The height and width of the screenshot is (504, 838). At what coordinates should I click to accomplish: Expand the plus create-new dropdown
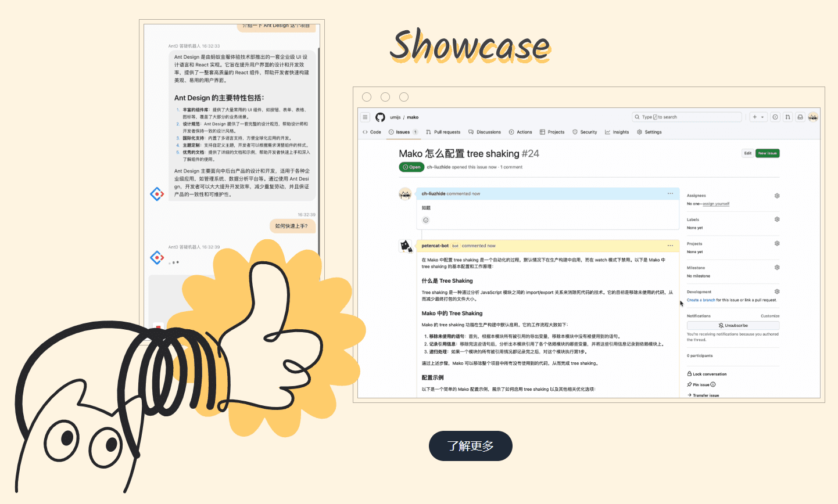pyautogui.click(x=758, y=117)
